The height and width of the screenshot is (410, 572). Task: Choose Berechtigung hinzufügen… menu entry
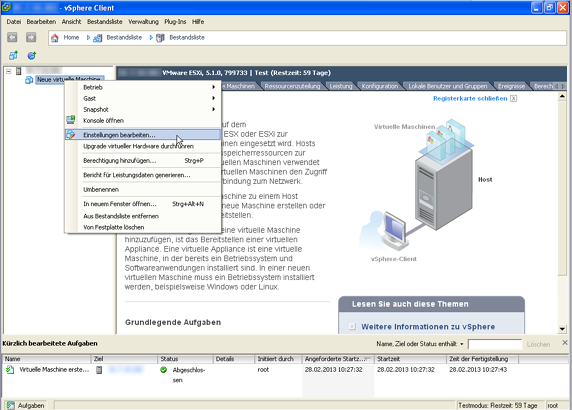pyautogui.click(x=143, y=160)
